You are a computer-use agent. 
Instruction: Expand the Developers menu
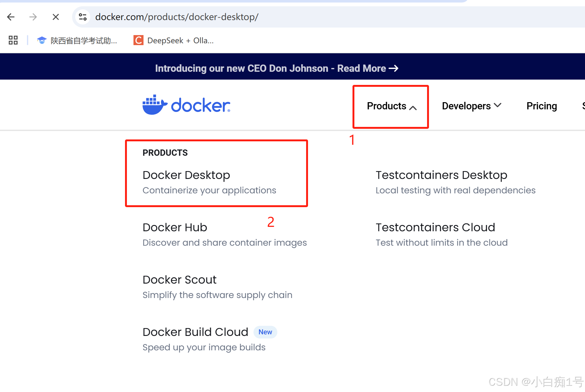[472, 106]
